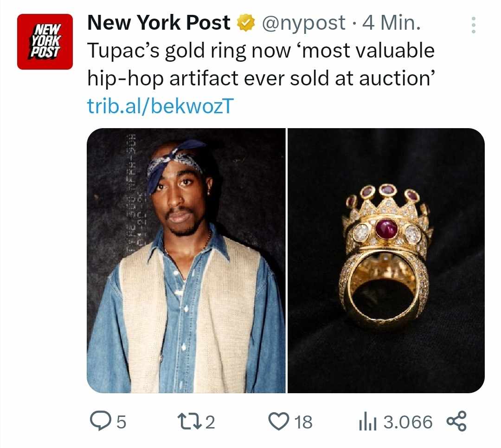
Task: Click the '4 Min.' timestamp
Action: 392,23
